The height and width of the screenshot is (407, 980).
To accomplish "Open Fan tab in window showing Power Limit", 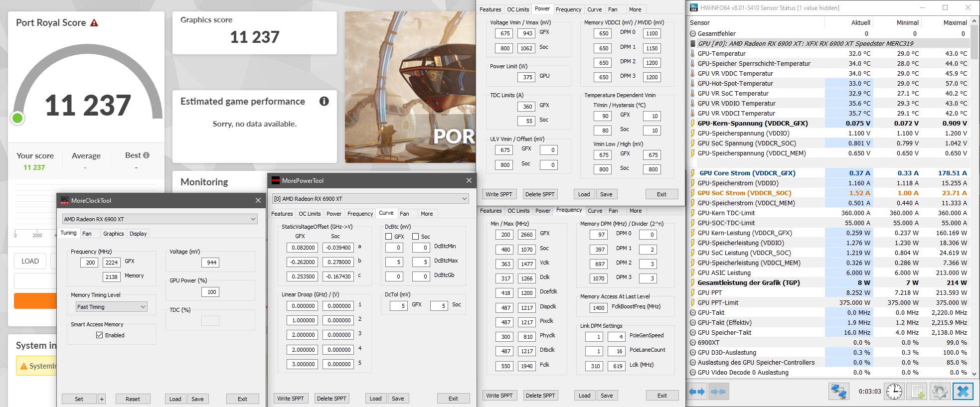I will point(613,9).
